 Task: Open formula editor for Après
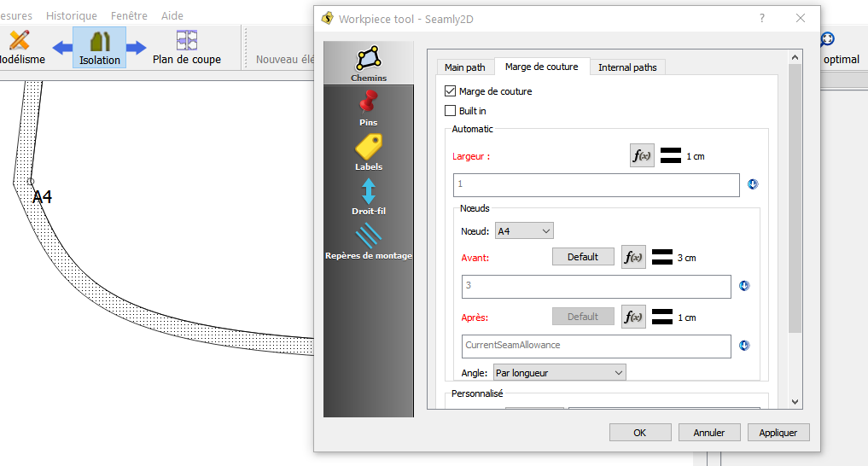pos(633,317)
